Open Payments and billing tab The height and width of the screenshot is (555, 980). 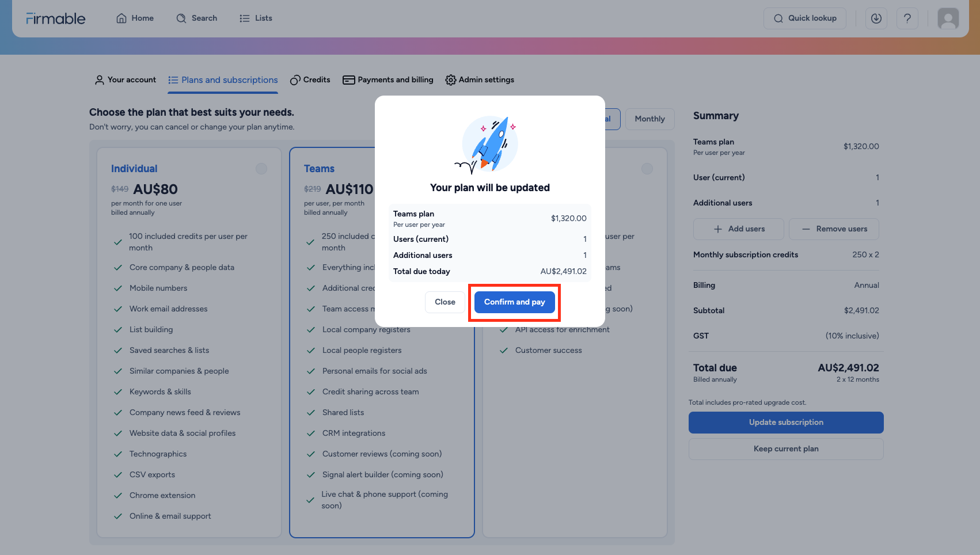coord(388,80)
